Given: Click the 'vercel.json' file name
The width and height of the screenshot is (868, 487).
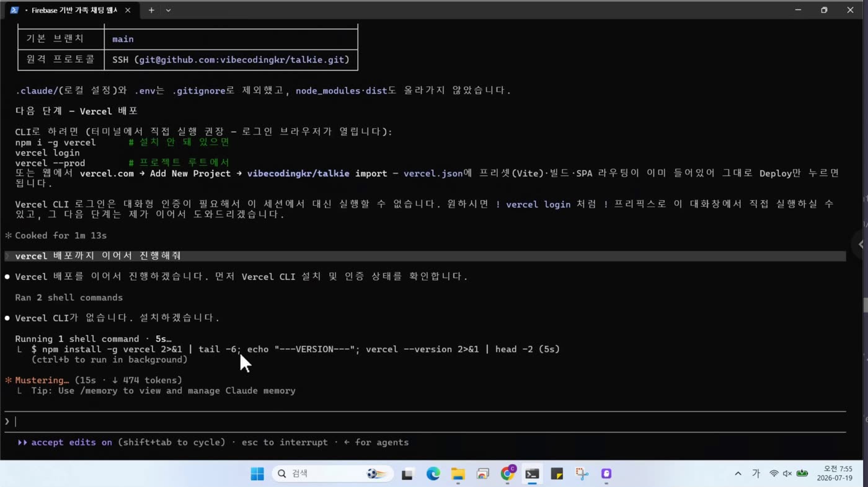Looking at the screenshot, I should (x=433, y=173).
